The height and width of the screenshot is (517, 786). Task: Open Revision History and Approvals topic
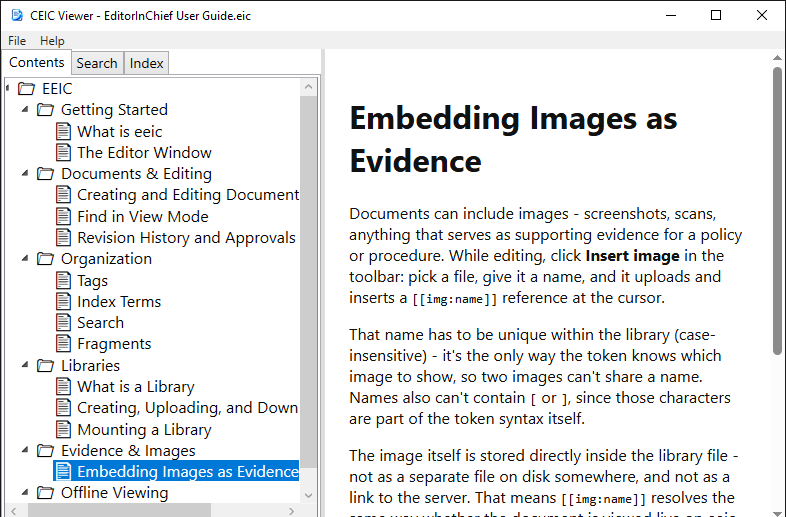[186, 237]
